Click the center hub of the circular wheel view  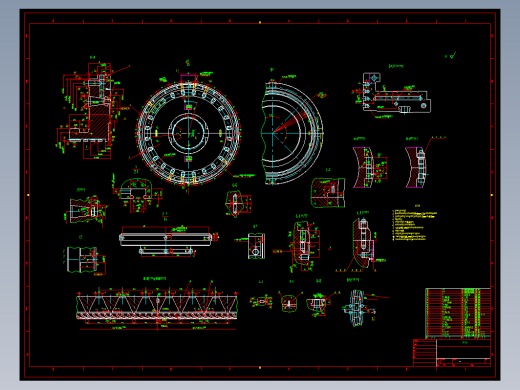(188, 133)
